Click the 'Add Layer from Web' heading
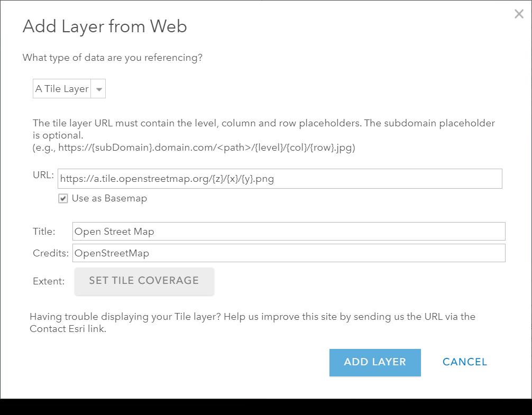 point(105,26)
